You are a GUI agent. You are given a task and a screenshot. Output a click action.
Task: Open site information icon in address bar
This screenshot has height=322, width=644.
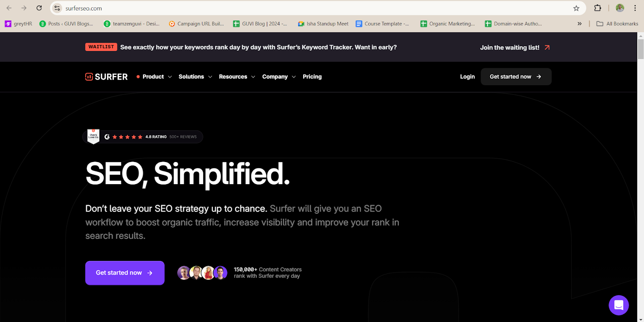coord(57,8)
